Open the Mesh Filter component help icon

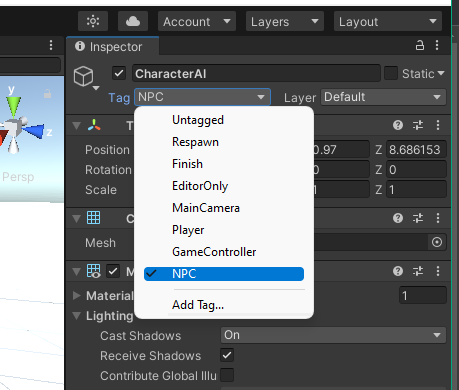click(398, 218)
